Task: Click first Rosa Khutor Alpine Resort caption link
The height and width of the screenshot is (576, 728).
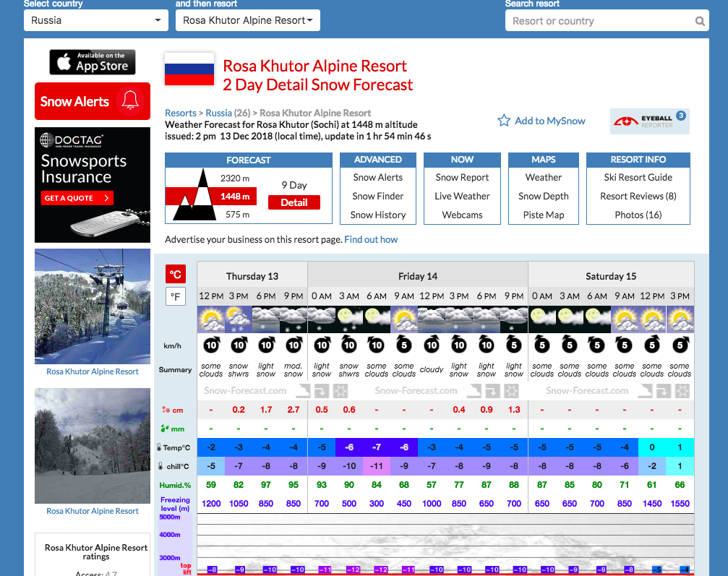Action: [93, 371]
